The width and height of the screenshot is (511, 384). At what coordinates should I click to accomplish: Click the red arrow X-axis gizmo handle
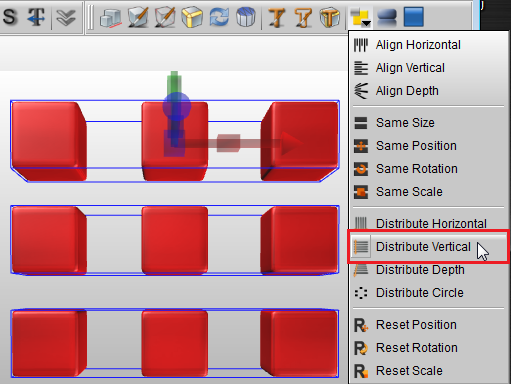click(291, 143)
